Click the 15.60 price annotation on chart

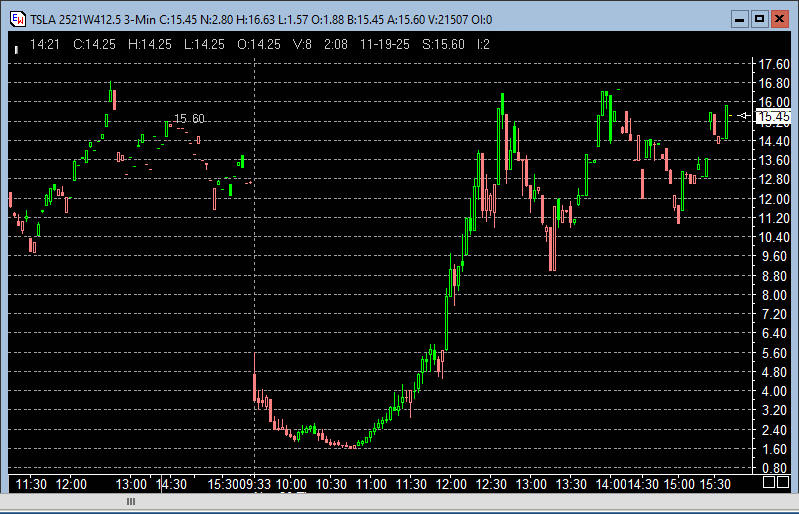click(x=189, y=119)
